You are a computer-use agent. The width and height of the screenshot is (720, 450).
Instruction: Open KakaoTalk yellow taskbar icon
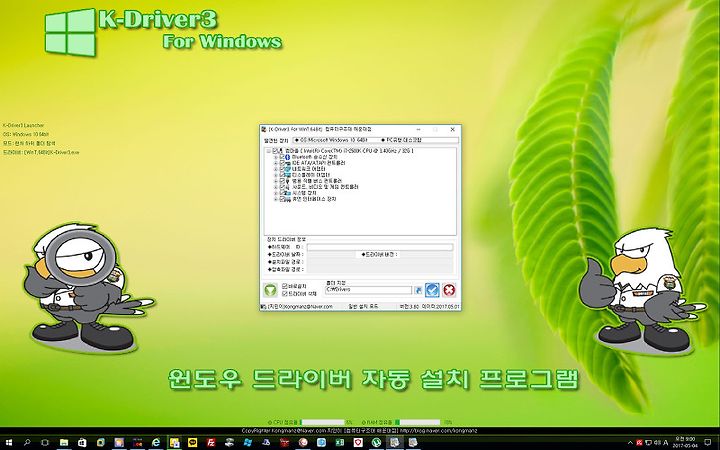coord(192,443)
